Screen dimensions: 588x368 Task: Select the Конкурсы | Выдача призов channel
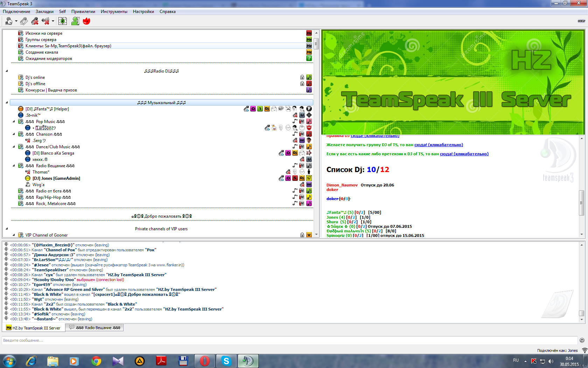click(51, 90)
